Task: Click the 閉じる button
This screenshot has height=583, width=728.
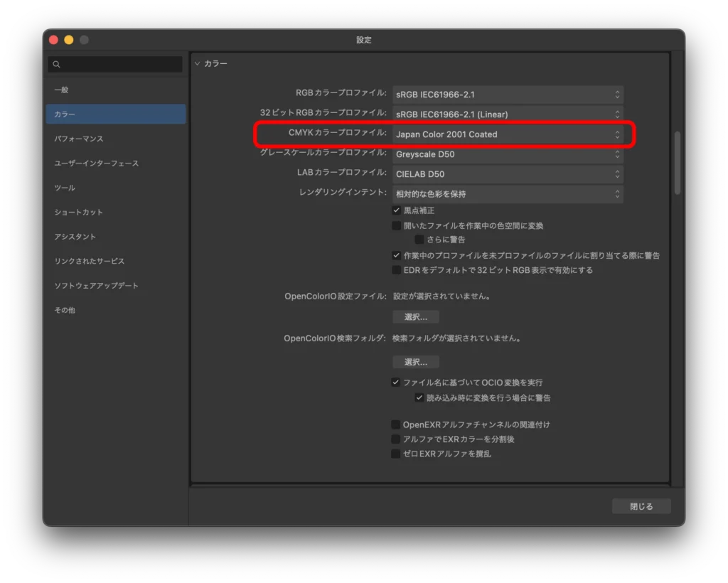Action: 641,506
